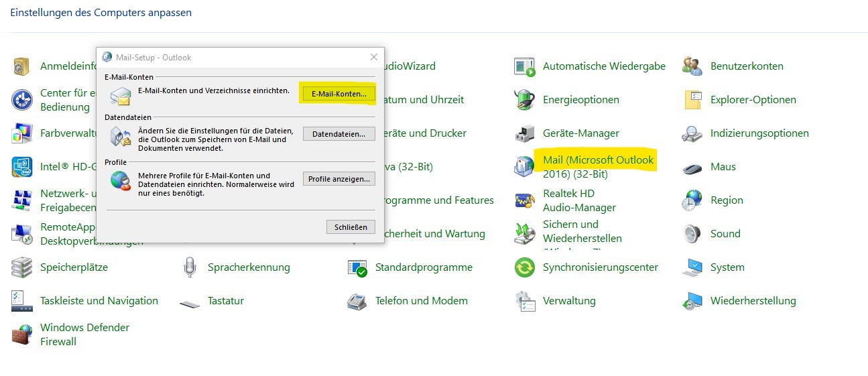The image size is (868, 376).
Task: Open the E-Mail-Konten button in Mail-Setup
Action: [x=339, y=94]
